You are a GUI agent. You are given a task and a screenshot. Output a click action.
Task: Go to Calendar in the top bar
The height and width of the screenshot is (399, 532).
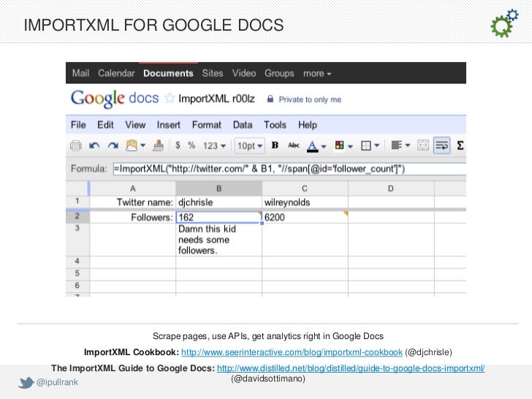point(116,73)
